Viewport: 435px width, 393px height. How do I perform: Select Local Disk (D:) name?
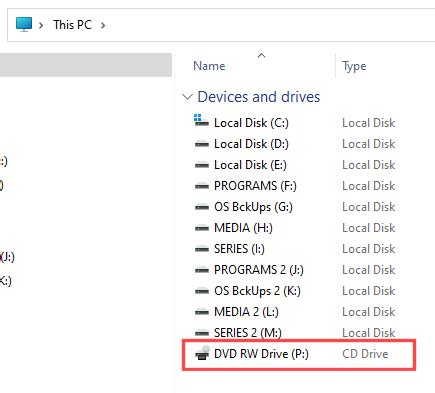click(251, 144)
